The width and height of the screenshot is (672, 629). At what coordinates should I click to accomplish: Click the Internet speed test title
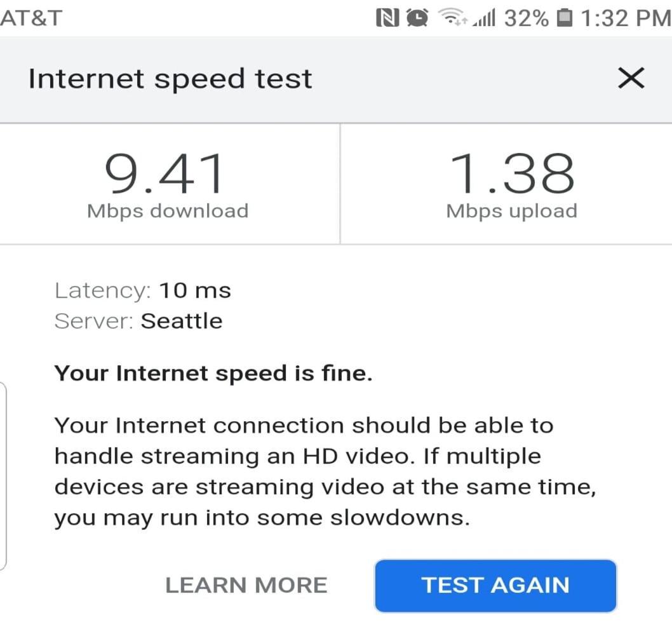click(x=170, y=79)
